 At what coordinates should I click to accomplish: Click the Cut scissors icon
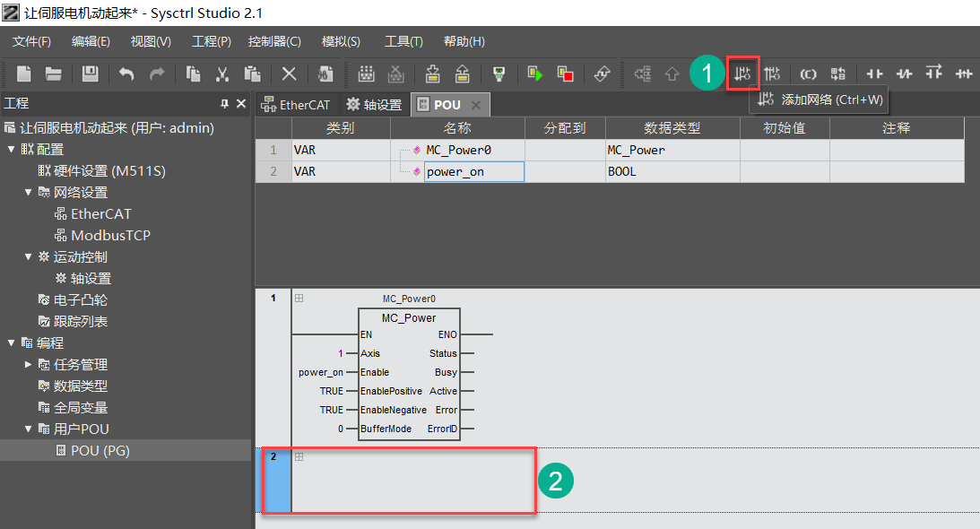[221, 74]
